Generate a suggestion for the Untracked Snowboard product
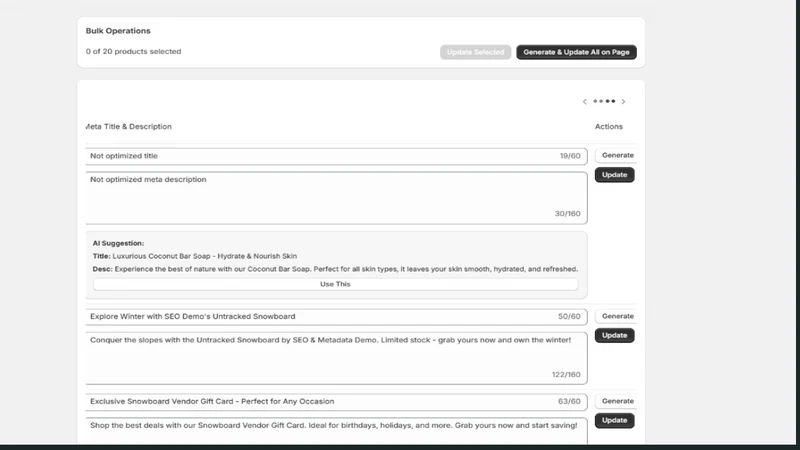 point(617,316)
